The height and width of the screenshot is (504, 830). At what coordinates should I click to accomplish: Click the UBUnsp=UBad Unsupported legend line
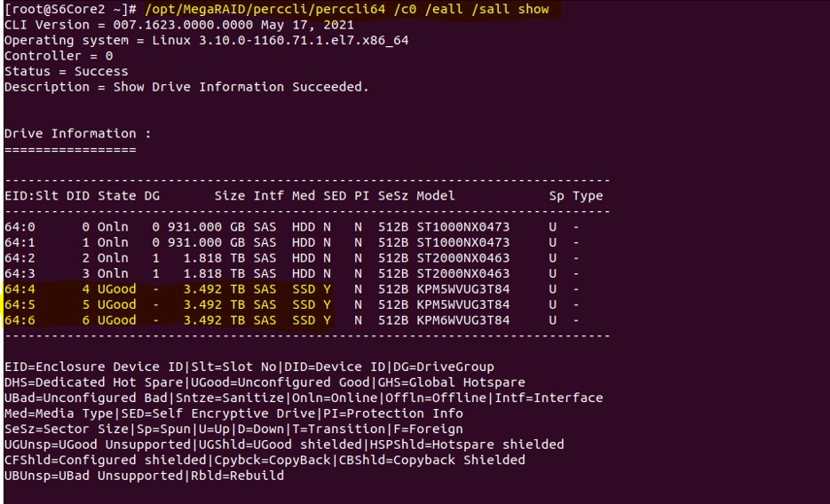[x=144, y=476]
